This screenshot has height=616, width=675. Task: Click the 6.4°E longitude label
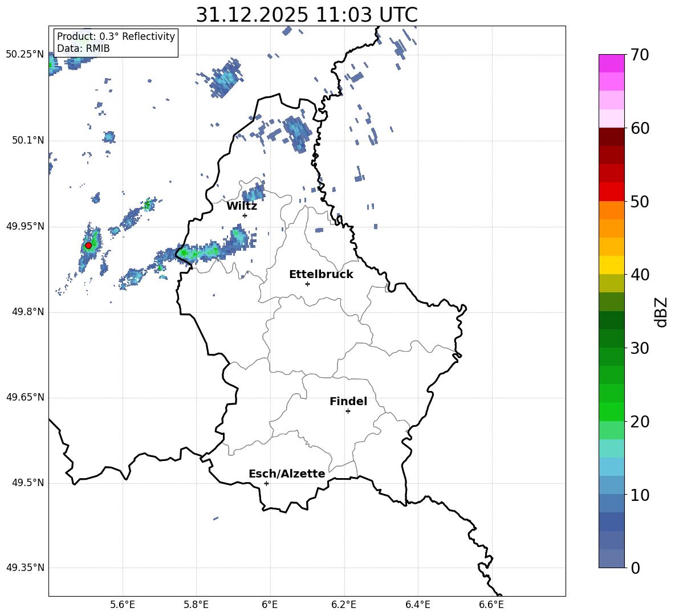[417, 605]
